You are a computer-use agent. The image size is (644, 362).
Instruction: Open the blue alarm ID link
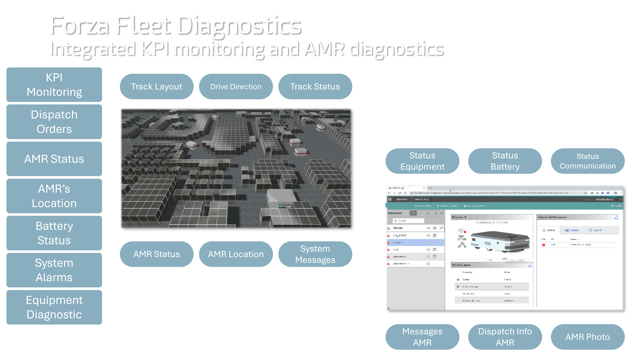553,245
